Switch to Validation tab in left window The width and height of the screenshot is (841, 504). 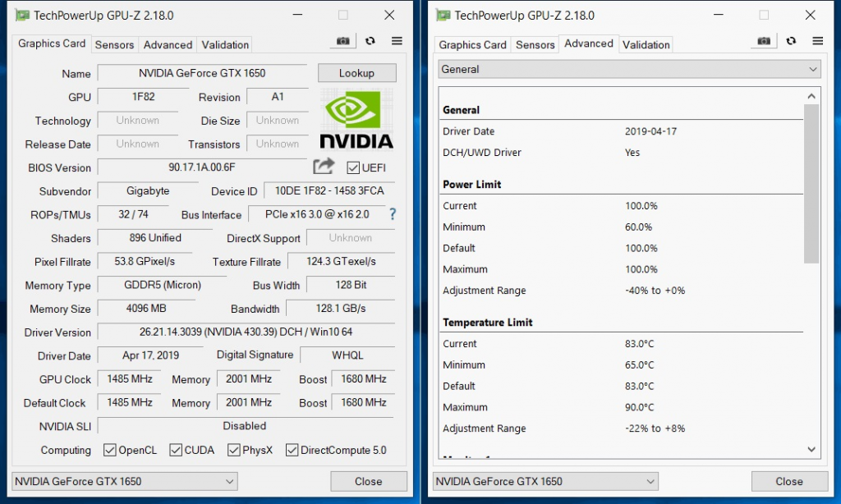(x=225, y=44)
